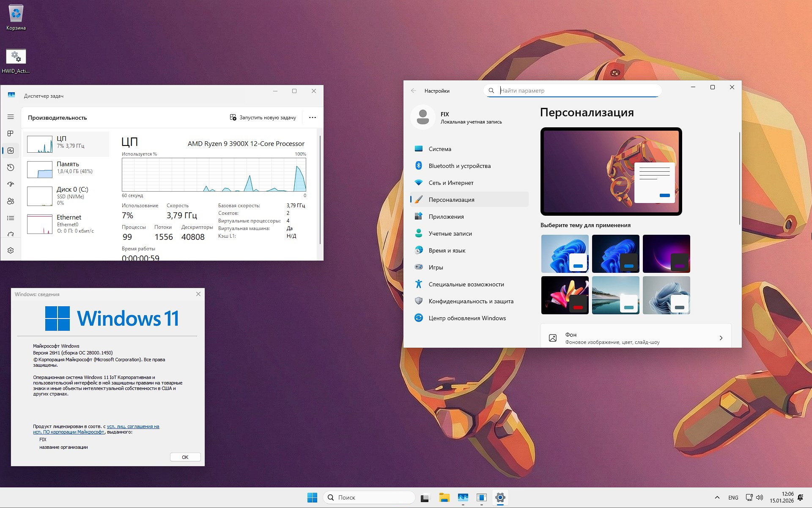Select the dark purple Windows theme

point(666,253)
